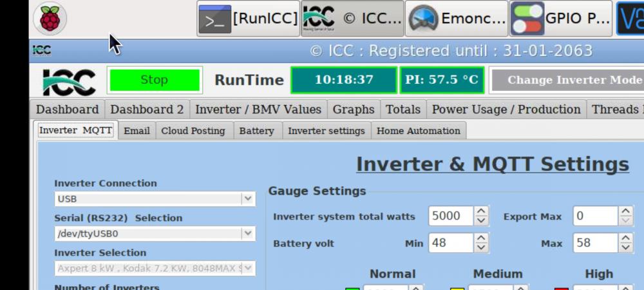The height and width of the screenshot is (290, 644).
Task: Increase Inverter system total watts value
Action: [481, 211]
